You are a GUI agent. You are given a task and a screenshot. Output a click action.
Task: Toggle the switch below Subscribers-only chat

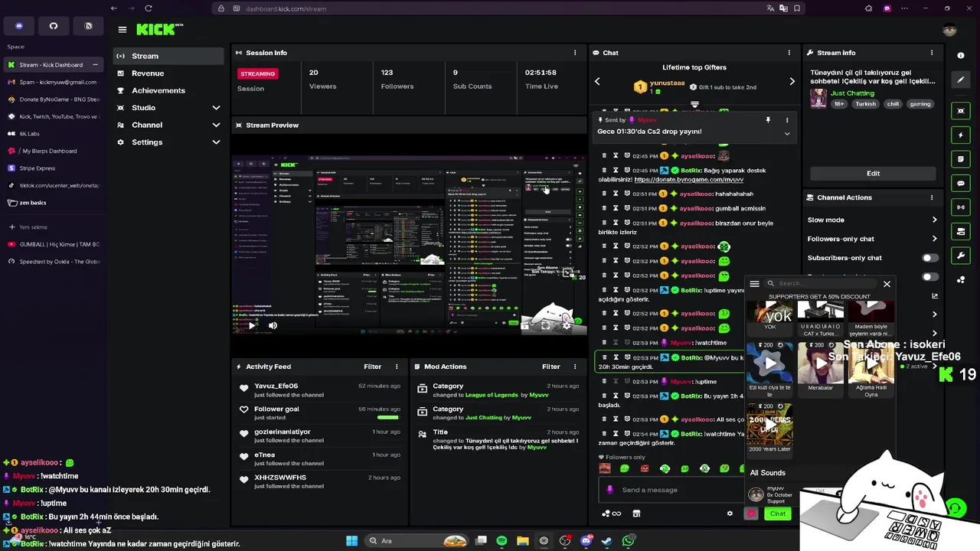[930, 277]
